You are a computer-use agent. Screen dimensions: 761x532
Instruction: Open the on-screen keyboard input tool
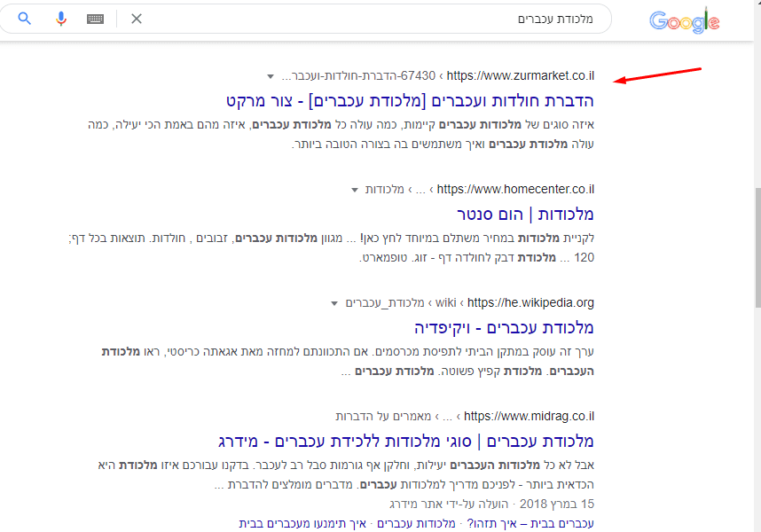tap(95, 19)
